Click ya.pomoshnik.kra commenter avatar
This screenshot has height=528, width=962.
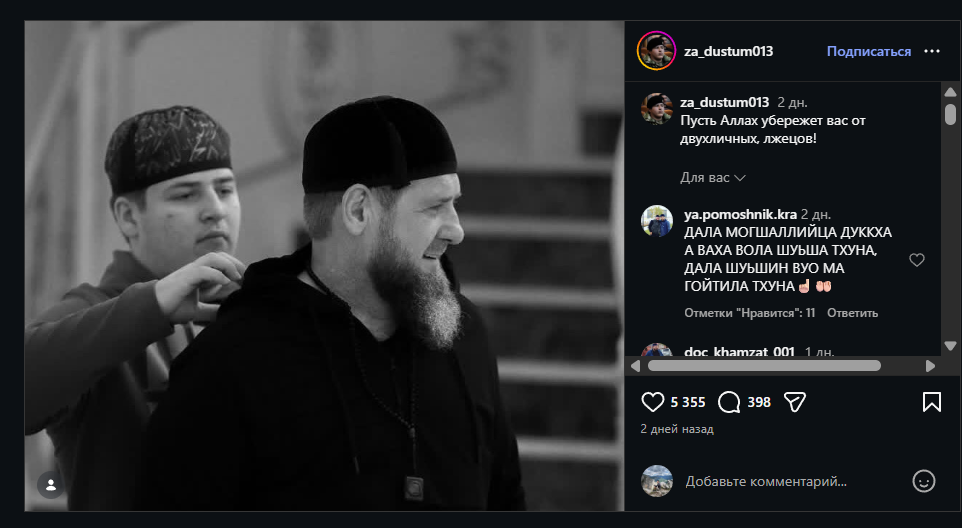pos(656,221)
